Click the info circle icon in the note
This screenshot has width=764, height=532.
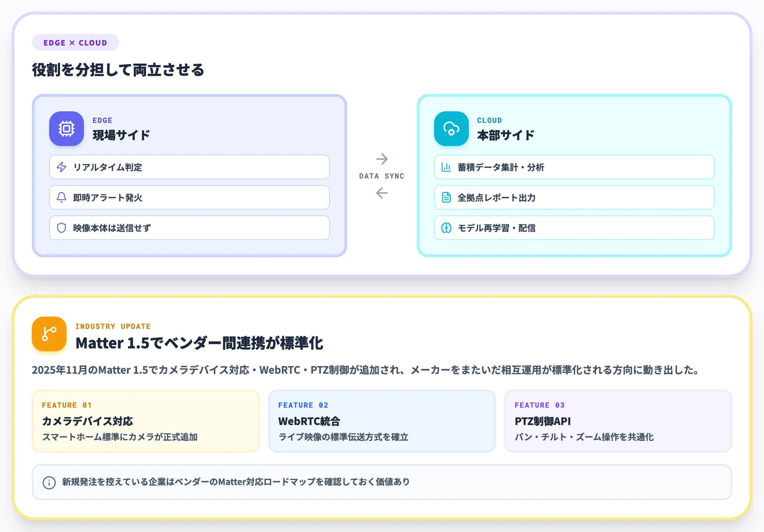[x=49, y=482]
